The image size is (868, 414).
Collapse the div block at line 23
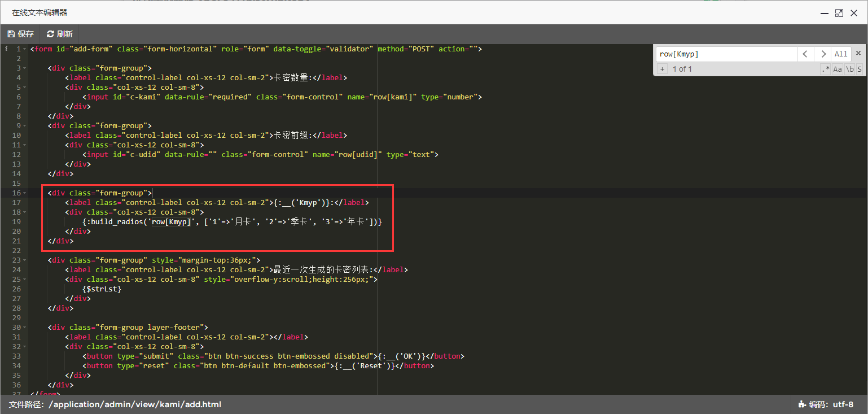pyautogui.click(x=25, y=260)
